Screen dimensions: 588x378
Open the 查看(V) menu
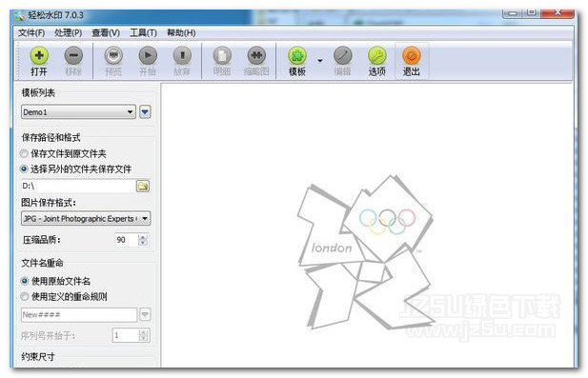pos(106,33)
